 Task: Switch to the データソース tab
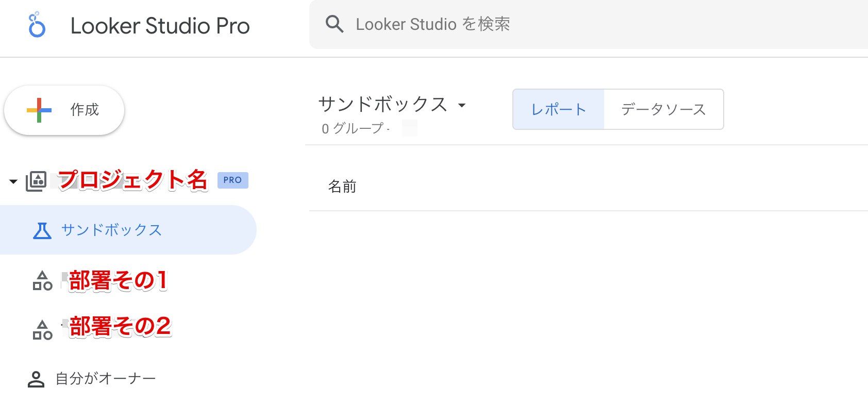click(x=663, y=109)
